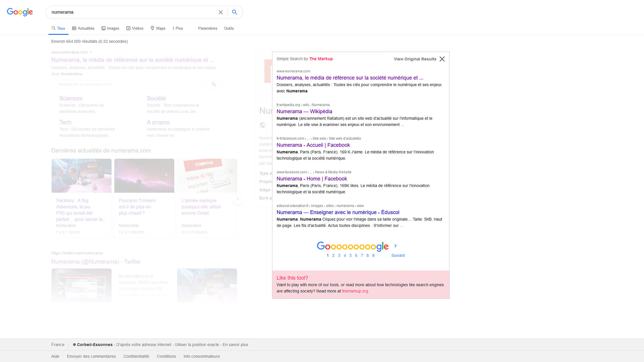Go to results page 5
Image resolution: width=644 pixels, height=362 pixels.
click(351, 255)
